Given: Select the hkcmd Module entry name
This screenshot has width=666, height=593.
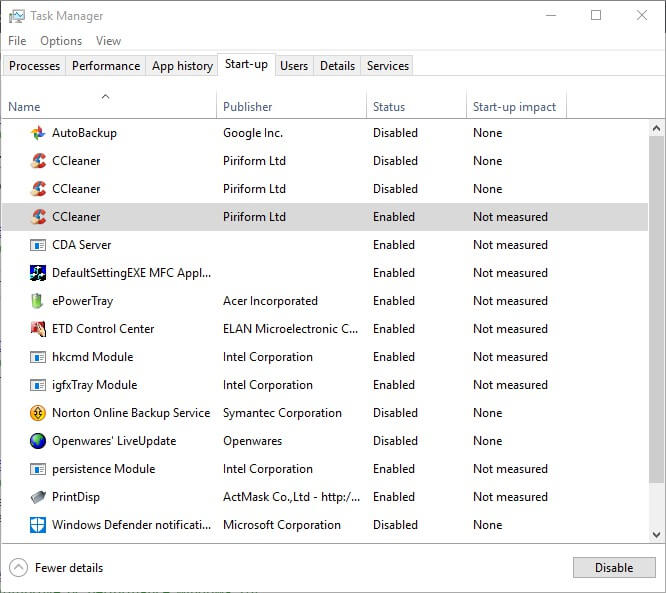Looking at the screenshot, I should pyautogui.click(x=93, y=357).
